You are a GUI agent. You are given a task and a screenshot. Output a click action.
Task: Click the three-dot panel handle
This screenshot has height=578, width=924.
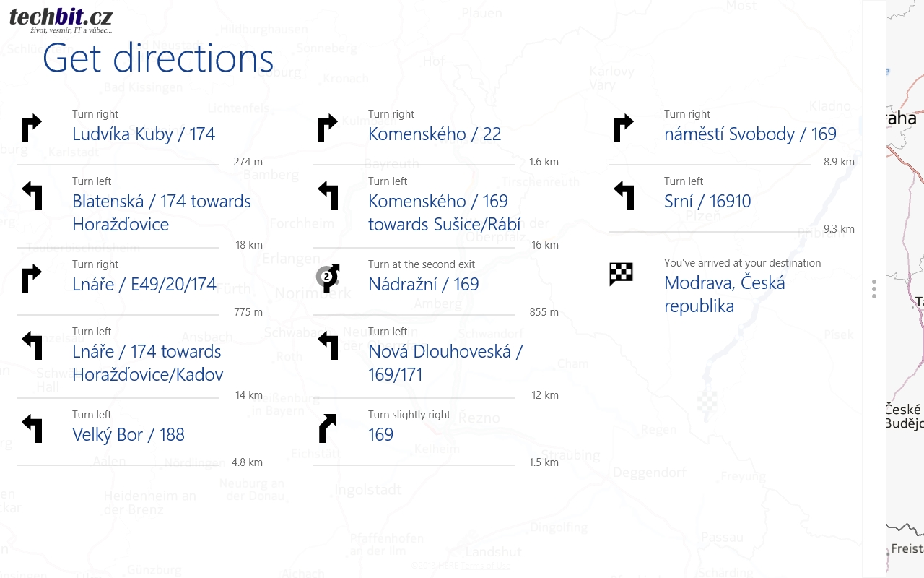tap(874, 289)
